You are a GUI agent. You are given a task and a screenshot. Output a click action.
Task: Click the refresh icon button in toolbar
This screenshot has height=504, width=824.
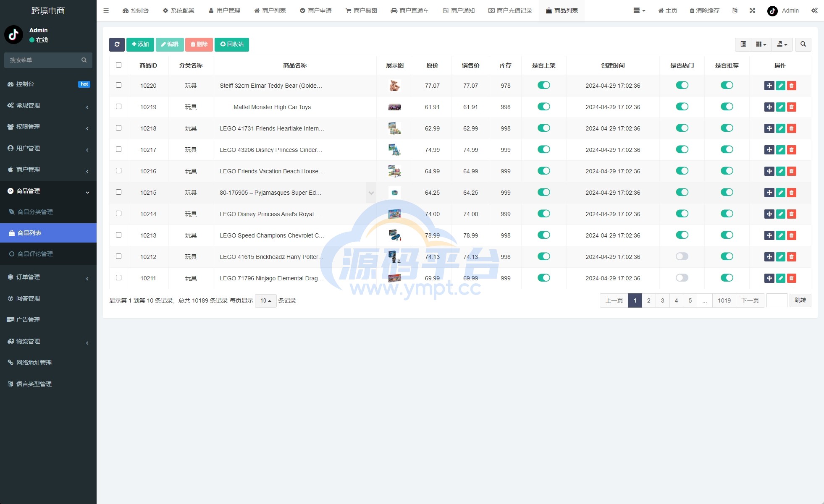pos(117,44)
